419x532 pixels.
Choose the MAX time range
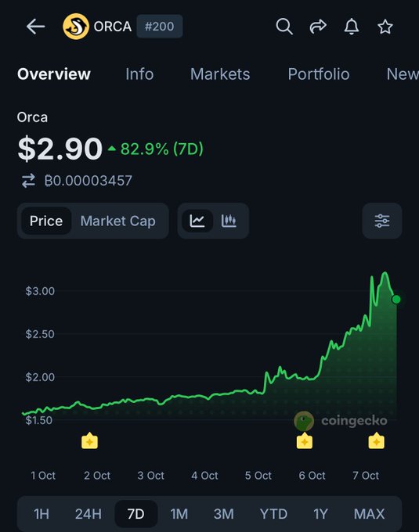[369, 514]
